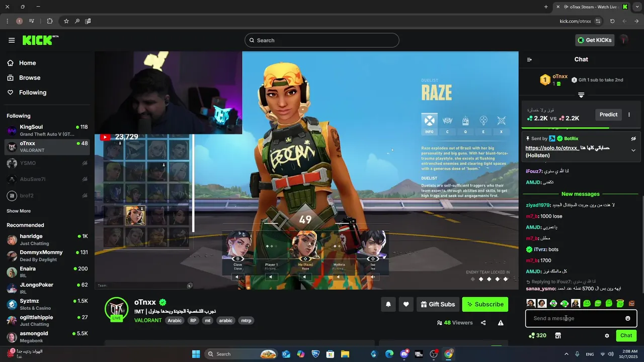Focus the Kick search box
This screenshot has width=644, height=362.
pos(322,40)
